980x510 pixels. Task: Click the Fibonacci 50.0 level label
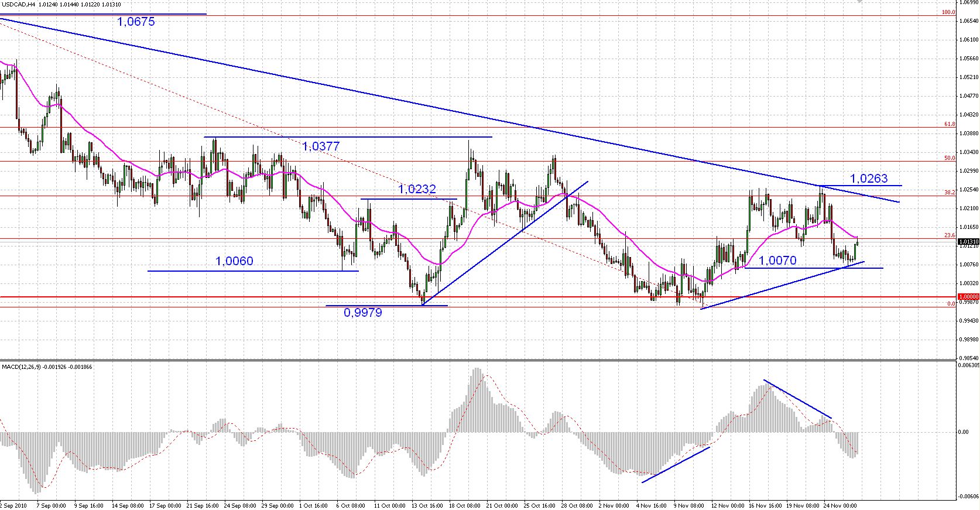coord(950,158)
